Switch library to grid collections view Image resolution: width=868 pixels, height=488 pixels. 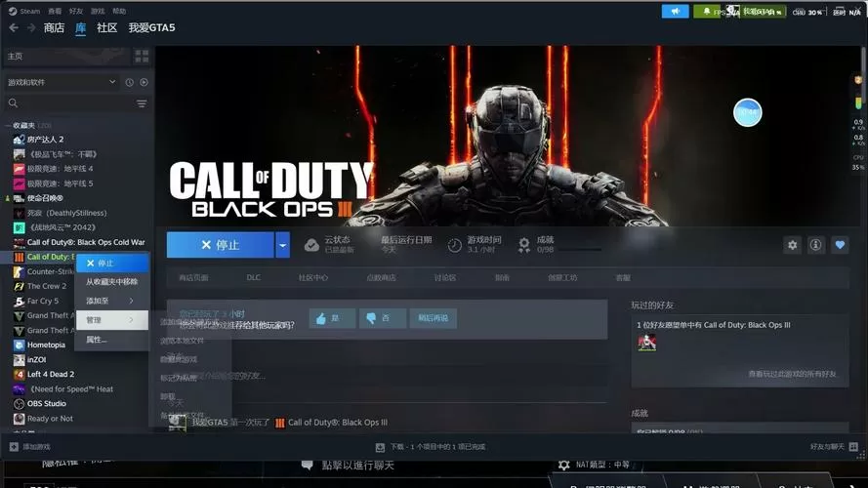click(x=142, y=56)
